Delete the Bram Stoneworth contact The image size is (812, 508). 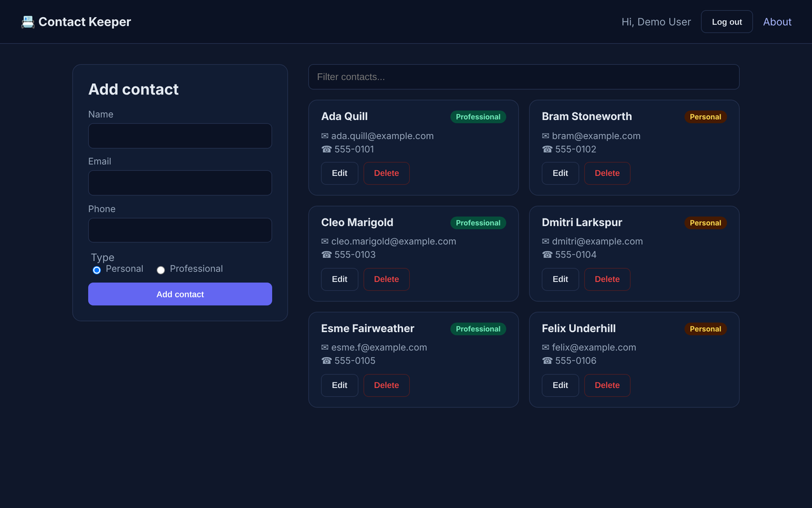click(x=607, y=173)
